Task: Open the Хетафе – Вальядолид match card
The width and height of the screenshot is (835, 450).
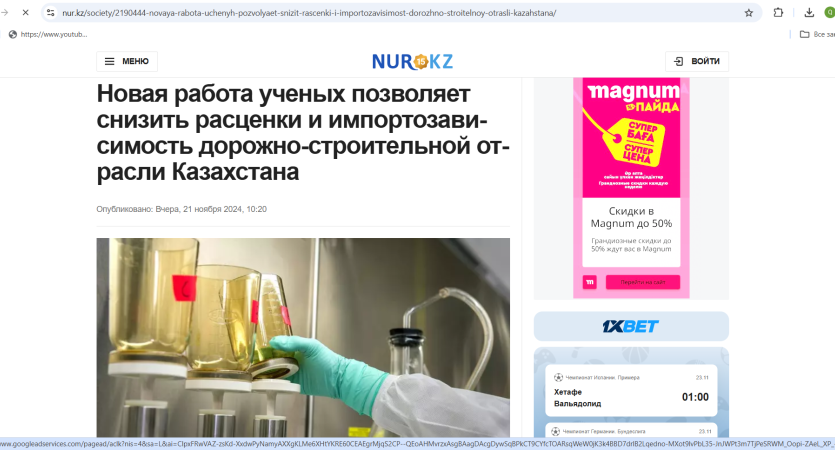Action: [x=631, y=390]
